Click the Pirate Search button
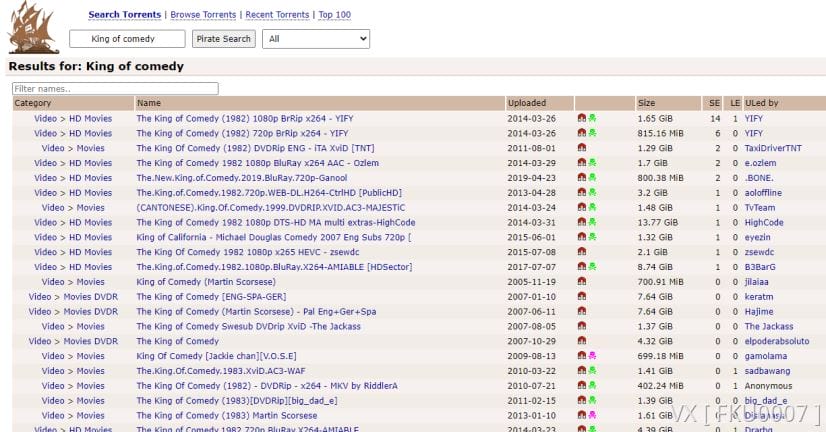 [224, 38]
